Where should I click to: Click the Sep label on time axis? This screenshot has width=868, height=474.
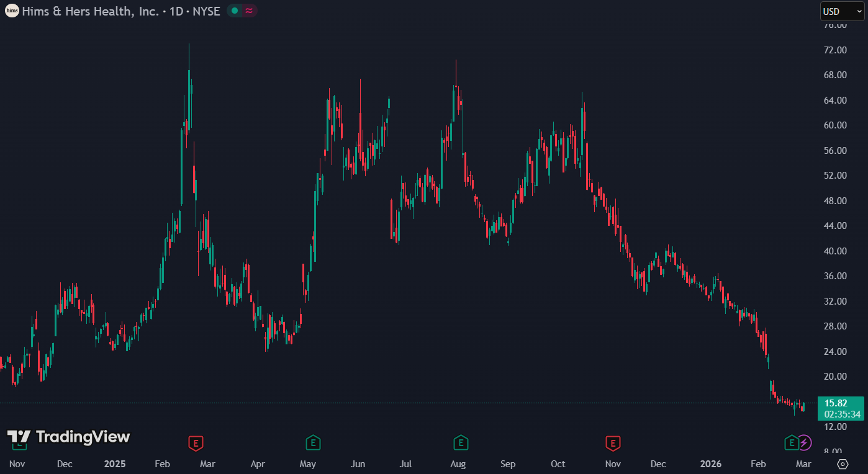coord(508,464)
